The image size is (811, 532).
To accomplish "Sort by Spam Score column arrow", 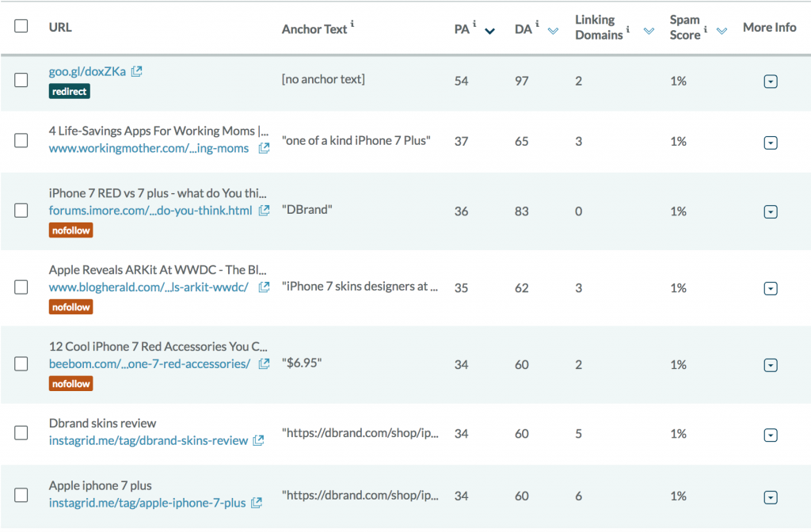I will point(722,31).
